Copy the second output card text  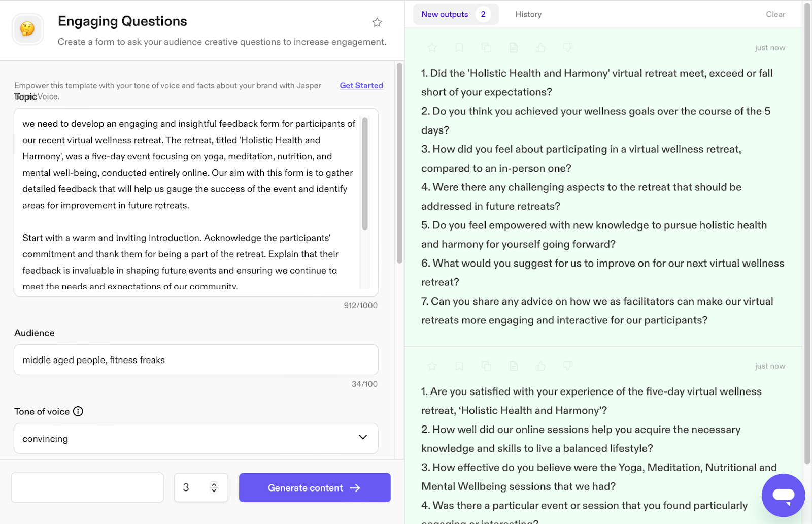pyautogui.click(x=486, y=366)
